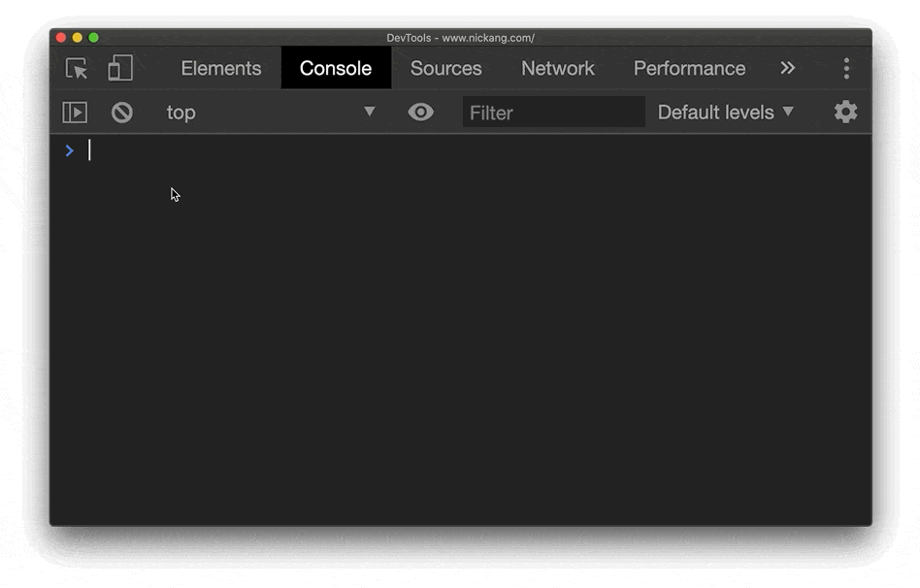Open the JavaScript context dropdown showing top
This screenshot has height=588, width=920.
coord(270,112)
